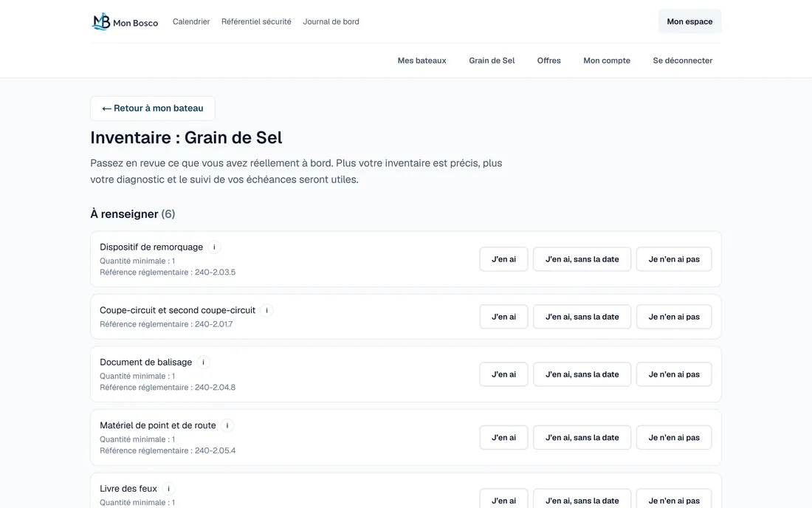Viewport: 812px width, 508px height.
Task: Choose J'en ai, sans la date for Document de balisage
Action: coord(582,374)
